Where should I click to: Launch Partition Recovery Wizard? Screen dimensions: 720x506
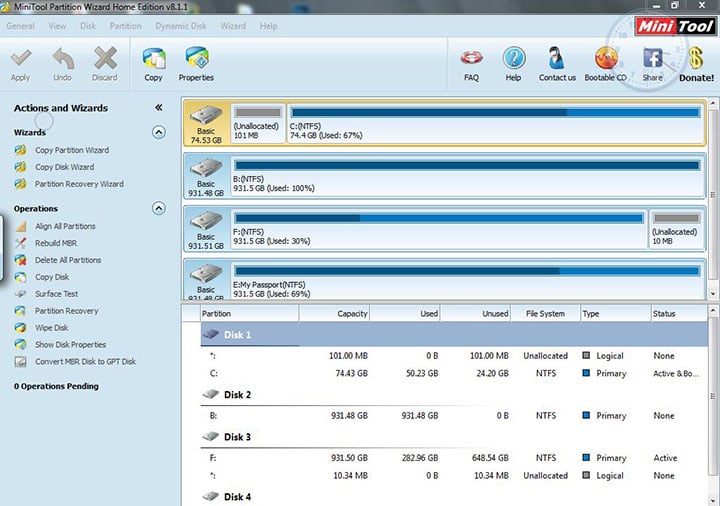pos(79,184)
